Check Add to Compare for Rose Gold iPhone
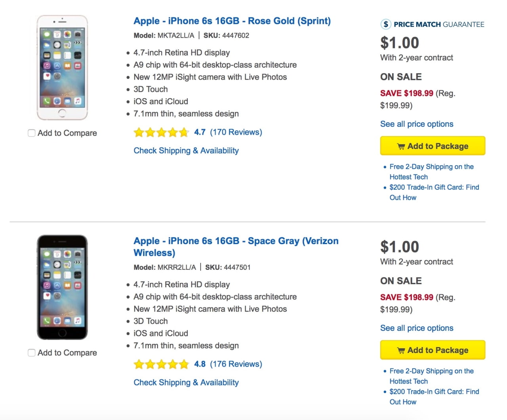 (32, 133)
